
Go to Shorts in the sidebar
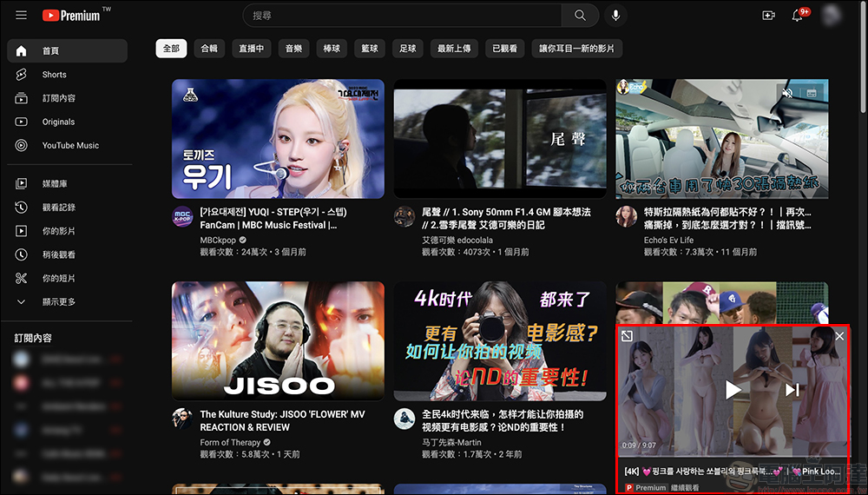point(55,75)
